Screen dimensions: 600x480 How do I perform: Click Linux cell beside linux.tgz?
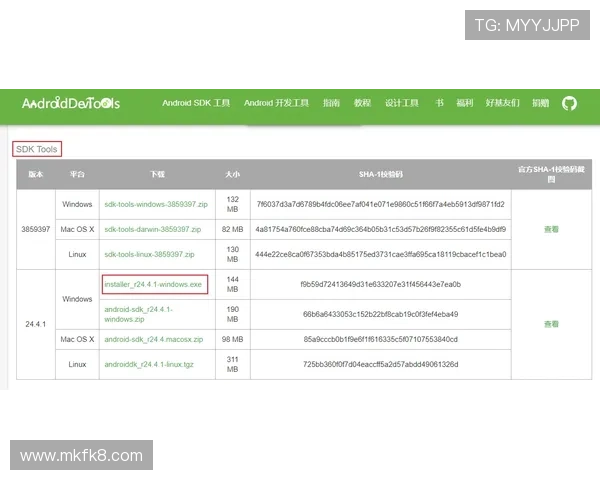[x=77, y=364]
